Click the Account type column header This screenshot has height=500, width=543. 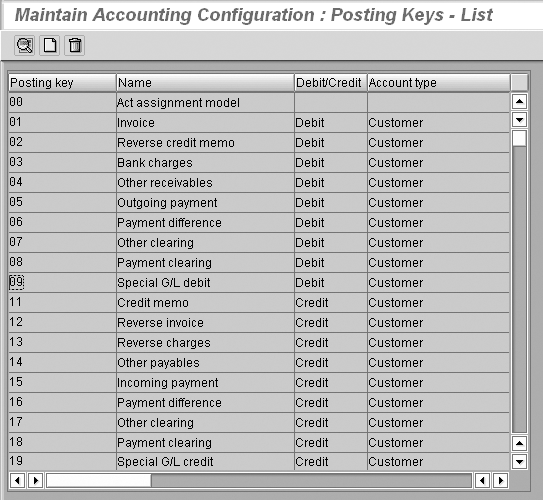(438, 83)
